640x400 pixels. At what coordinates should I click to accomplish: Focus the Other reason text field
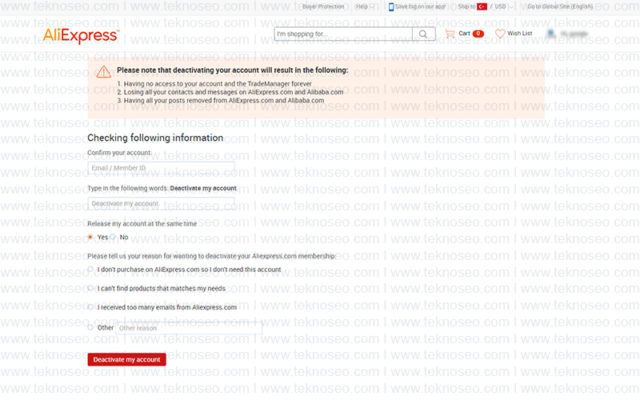(189, 328)
